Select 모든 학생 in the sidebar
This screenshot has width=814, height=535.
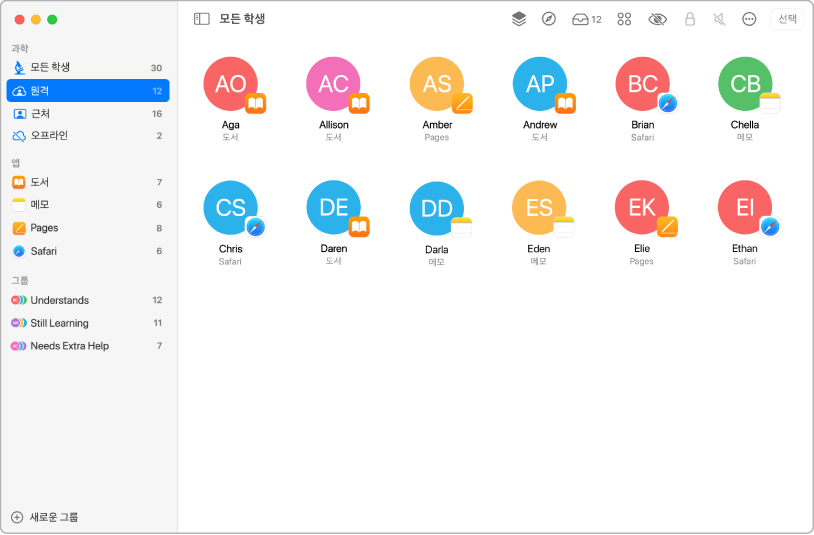click(x=88, y=67)
